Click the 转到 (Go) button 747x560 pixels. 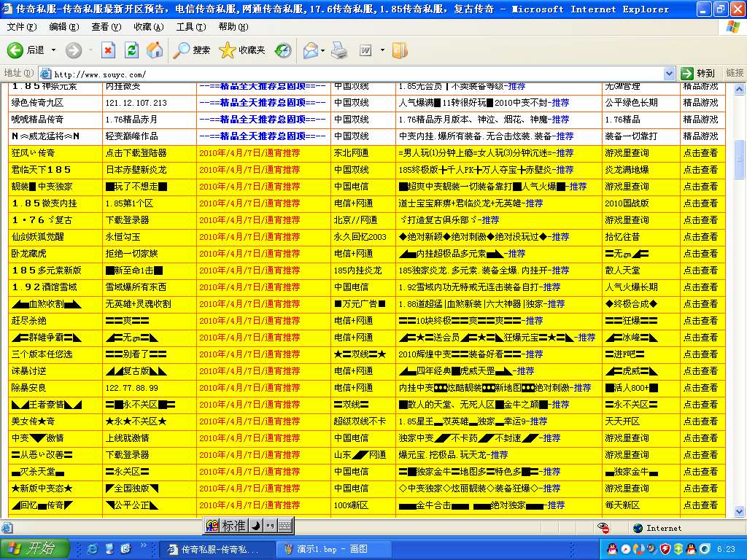[x=698, y=74]
